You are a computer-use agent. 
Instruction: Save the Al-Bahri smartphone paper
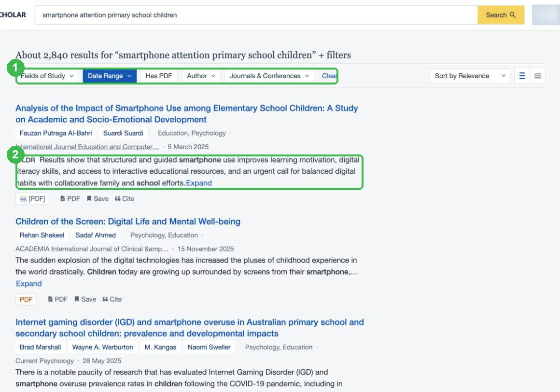pos(98,198)
